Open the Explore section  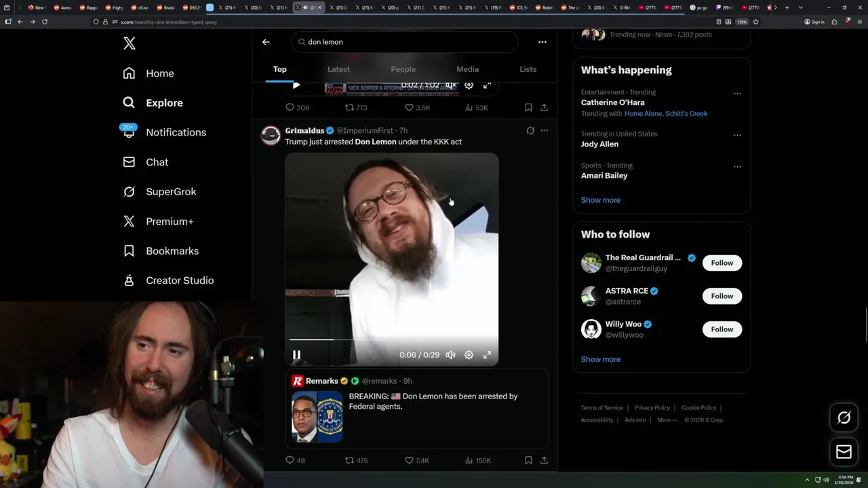(153, 103)
